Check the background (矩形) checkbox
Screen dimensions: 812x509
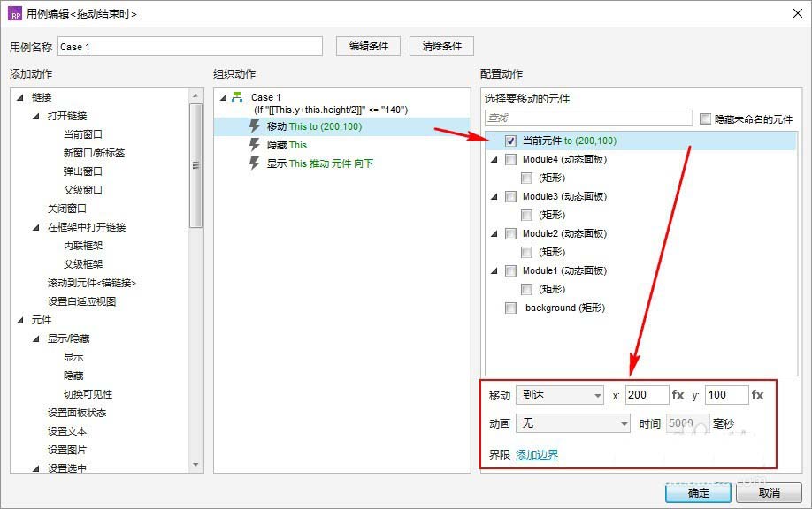tap(510, 308)
